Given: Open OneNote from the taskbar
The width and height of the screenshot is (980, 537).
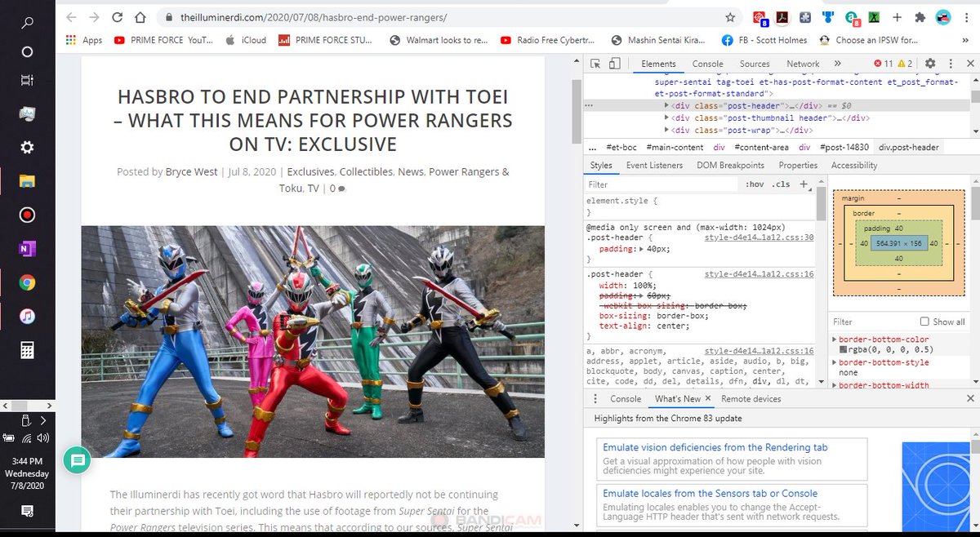Looking at the screenshot, I should click(26, 250).
